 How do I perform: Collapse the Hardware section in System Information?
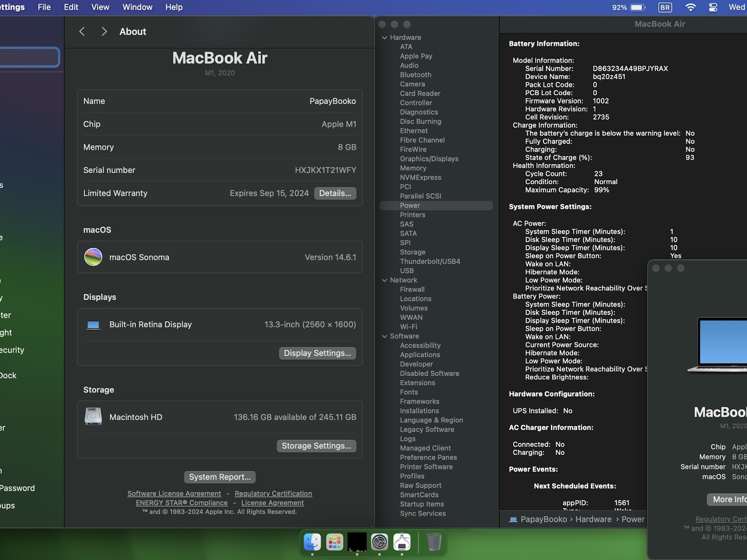384,38
